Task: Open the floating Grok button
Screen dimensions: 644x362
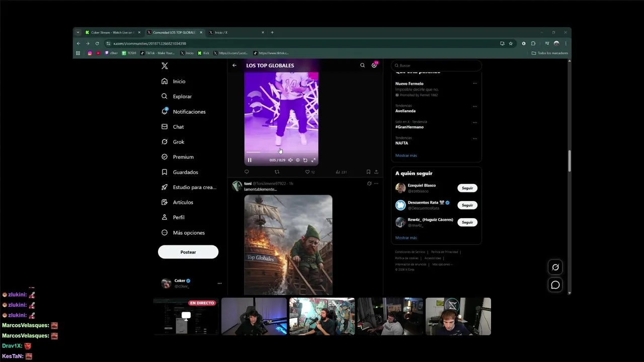Action: tap(555, 267)
